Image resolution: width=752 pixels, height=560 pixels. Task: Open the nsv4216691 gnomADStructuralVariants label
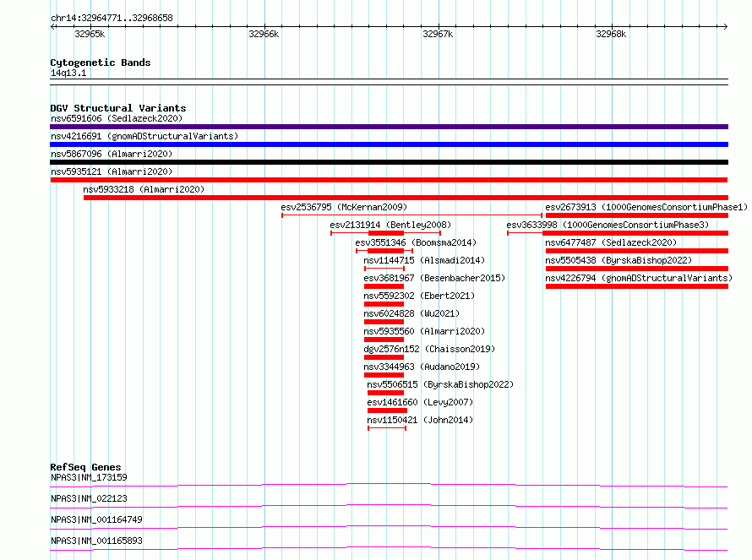144,136
